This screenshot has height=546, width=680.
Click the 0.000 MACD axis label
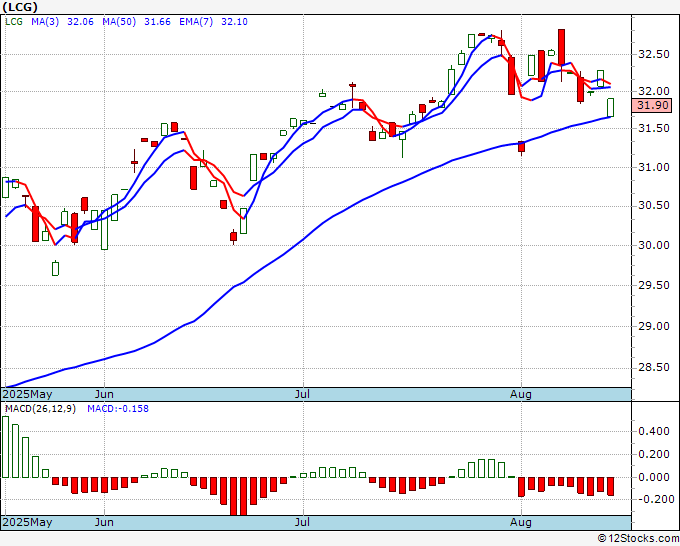point(654,477)
